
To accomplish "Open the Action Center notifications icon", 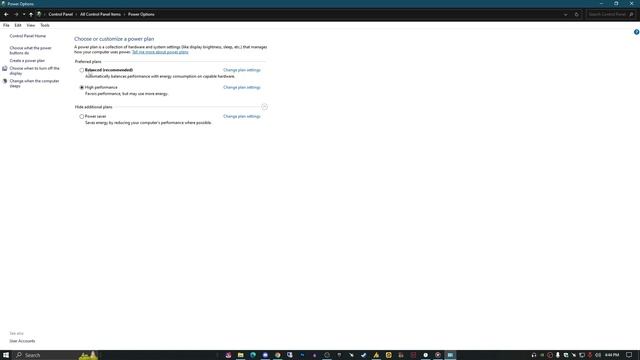I will (629, 355).
